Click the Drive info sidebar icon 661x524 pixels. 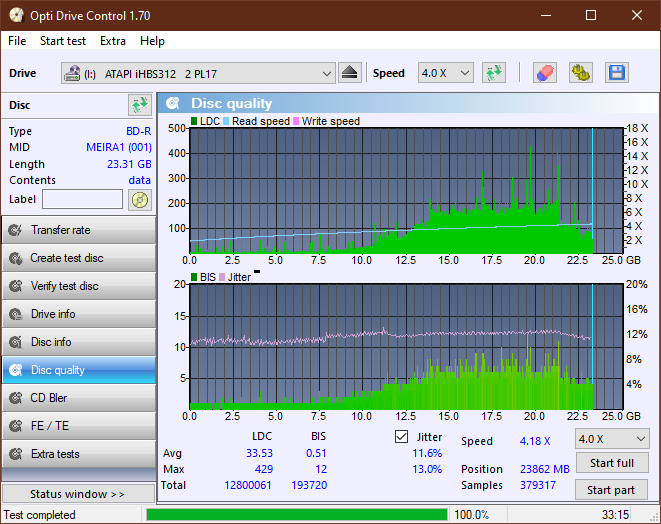click(16, 314)
